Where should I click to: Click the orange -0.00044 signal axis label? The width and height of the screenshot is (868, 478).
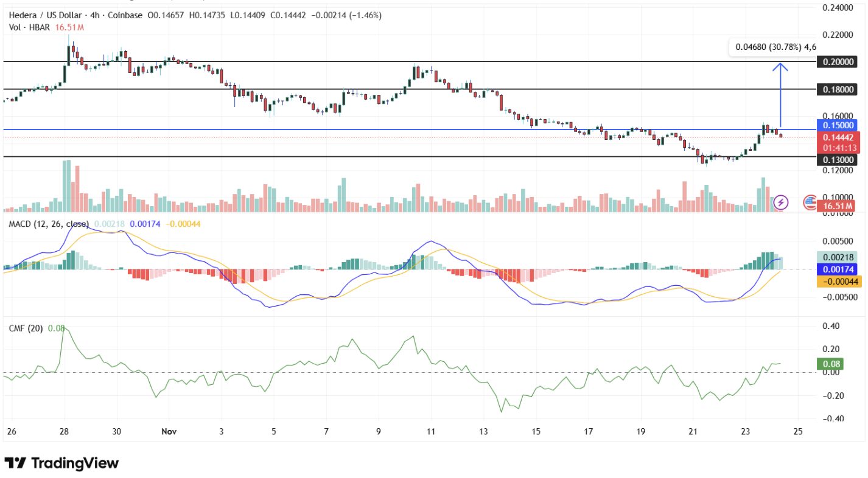pyautogui.click(x=837, y=282)
